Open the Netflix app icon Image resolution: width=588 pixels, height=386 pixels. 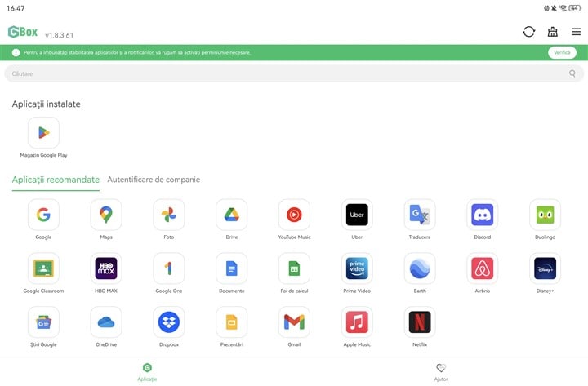tap(420, 322)
